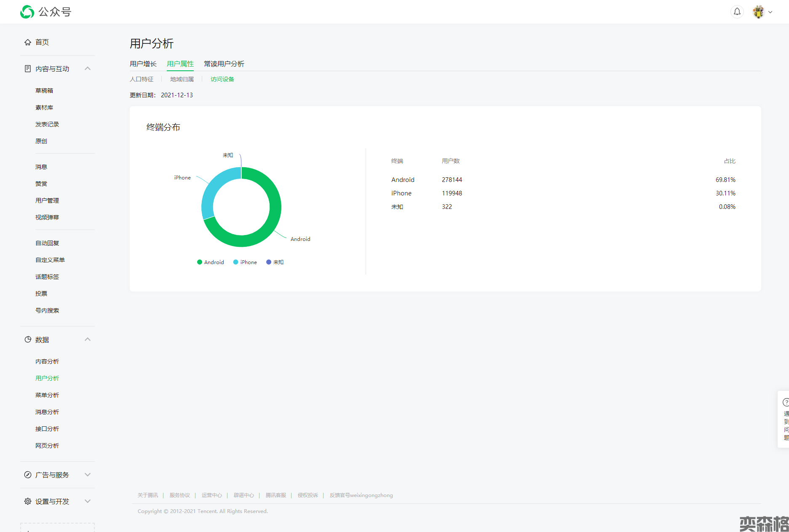The image size is (789, 532).
Task: Switch to the 用户增长 tab
Action: pos(143,64)
